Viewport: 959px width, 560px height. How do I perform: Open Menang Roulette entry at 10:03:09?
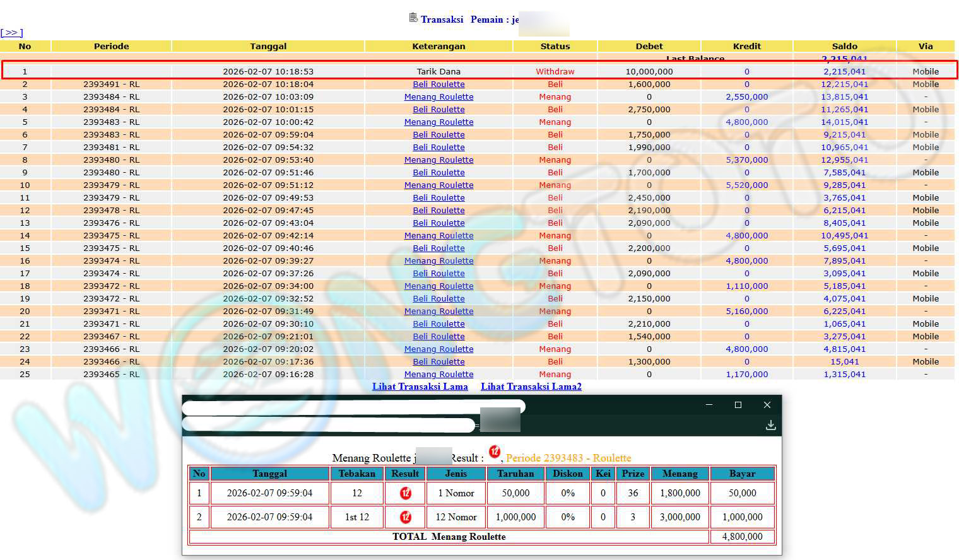438,96
